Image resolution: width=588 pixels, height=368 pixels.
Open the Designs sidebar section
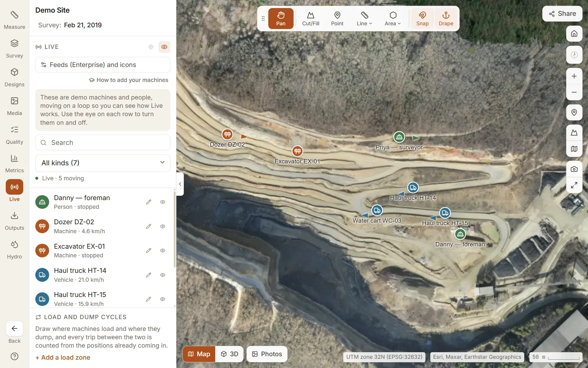pos(14,78)
